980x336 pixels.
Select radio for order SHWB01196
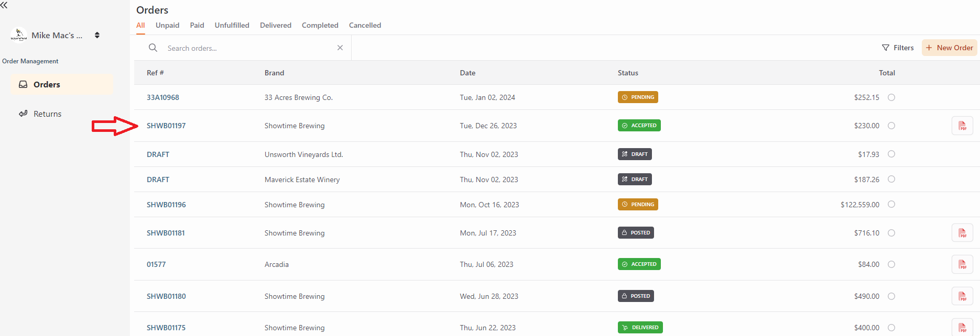click(x=891, y=204)
